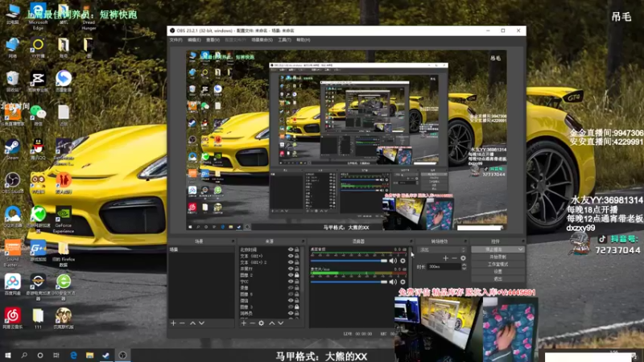Click the 设置 button in controls
The height and width of the screenshot is (362, 644).
click(497, 271)
